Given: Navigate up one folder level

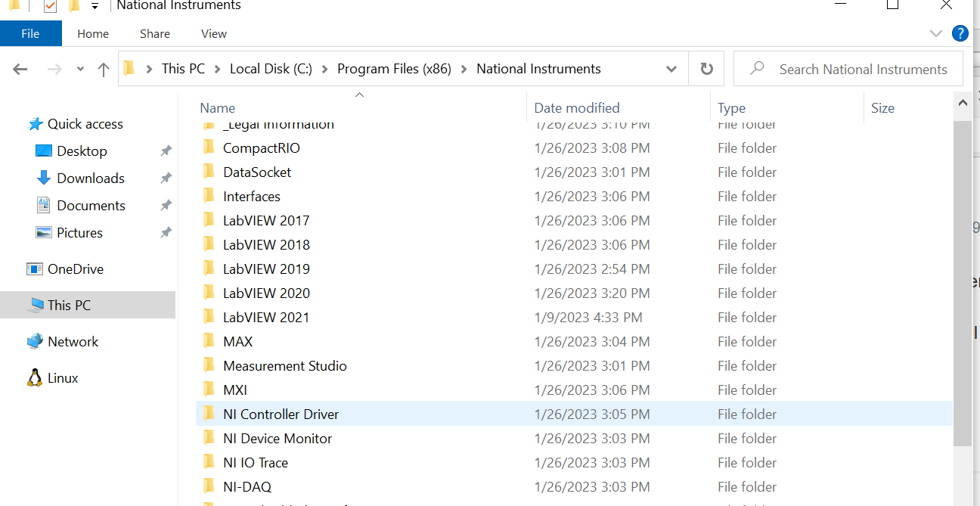Looking at the screenshot, I should coord(104,68).
